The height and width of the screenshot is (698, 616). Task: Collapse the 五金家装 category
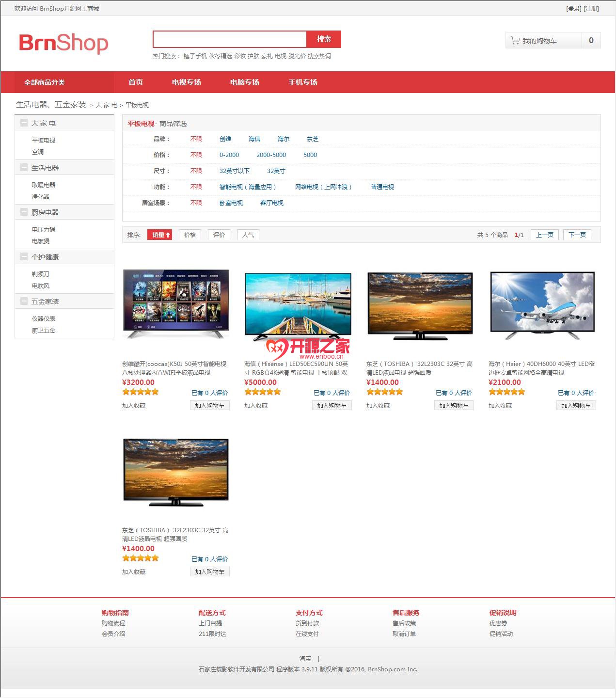pyautogui.click(x=24, y=301)
